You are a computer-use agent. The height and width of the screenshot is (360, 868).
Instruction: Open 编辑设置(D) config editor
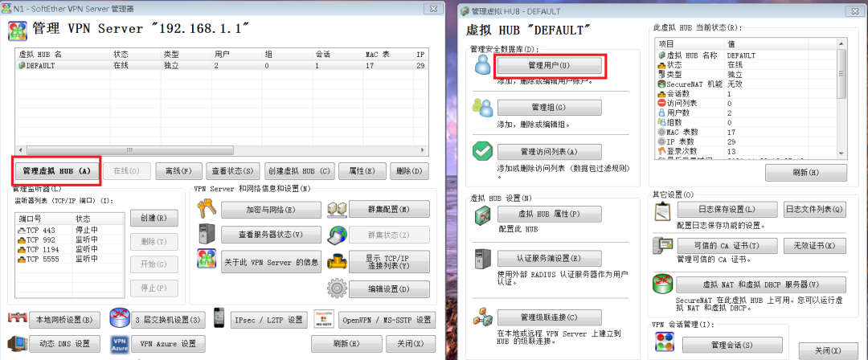389,289
